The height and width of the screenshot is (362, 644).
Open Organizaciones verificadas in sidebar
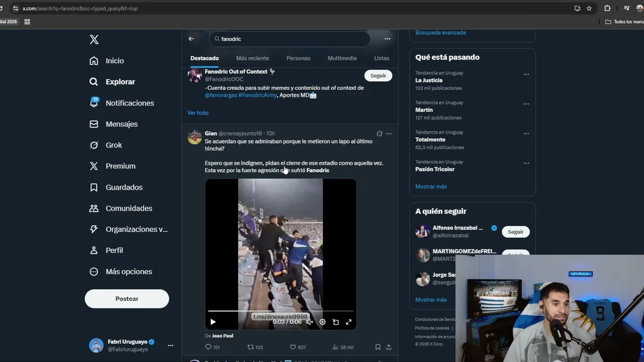tap(128, 229)
